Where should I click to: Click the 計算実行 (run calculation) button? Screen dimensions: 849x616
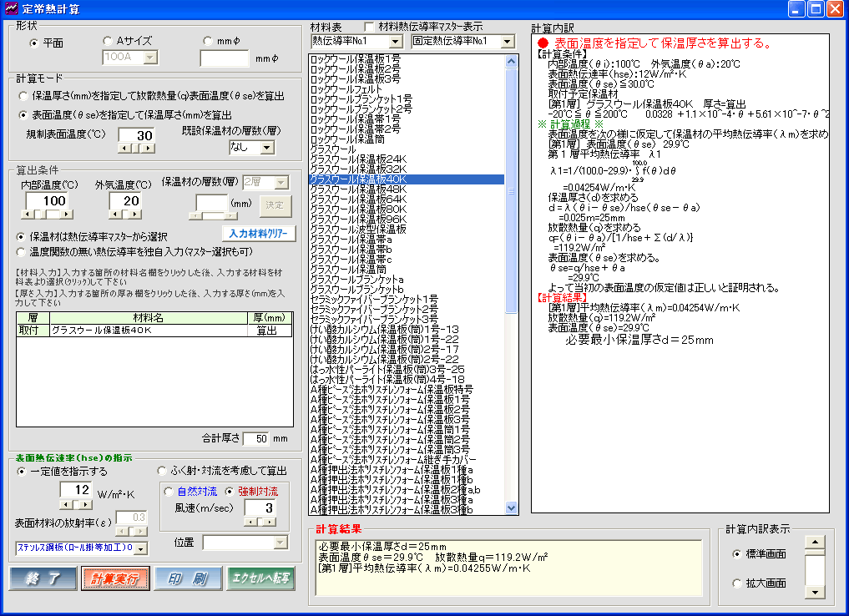[x=114, y=578]
